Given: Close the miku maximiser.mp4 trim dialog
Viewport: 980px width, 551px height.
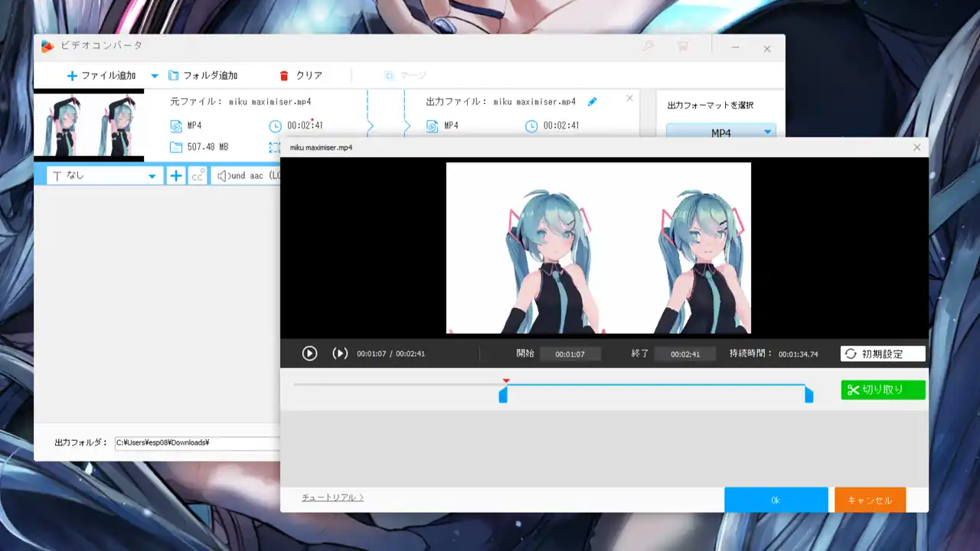Looking at the screenshot, I should (917, 148).
